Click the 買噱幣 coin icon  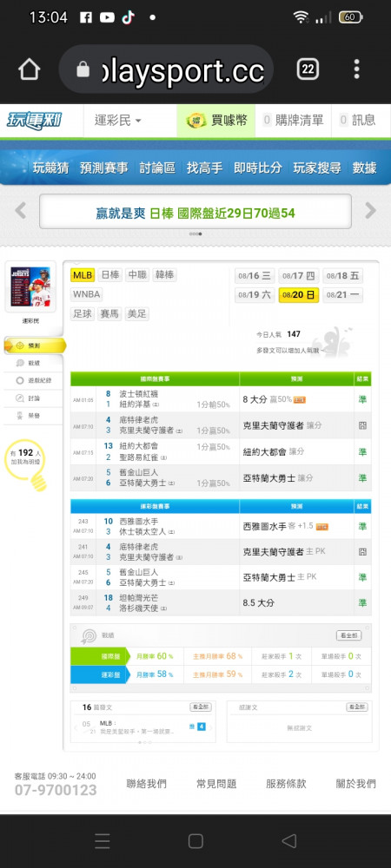coord(196,120)
